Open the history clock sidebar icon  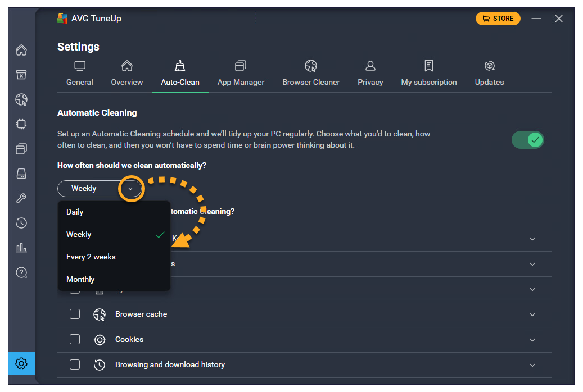[21, 223]
